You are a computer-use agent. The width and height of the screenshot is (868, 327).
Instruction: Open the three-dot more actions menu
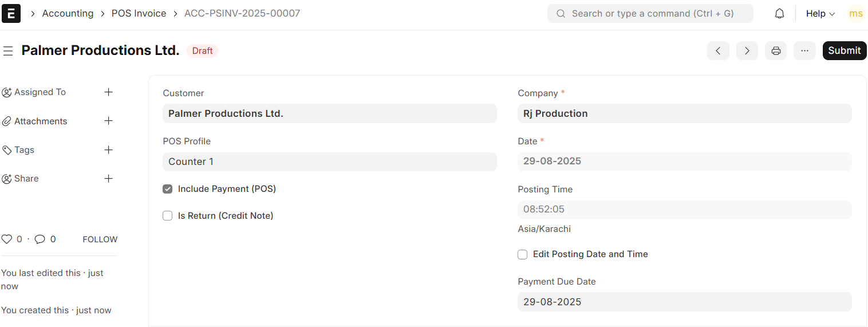804,50
